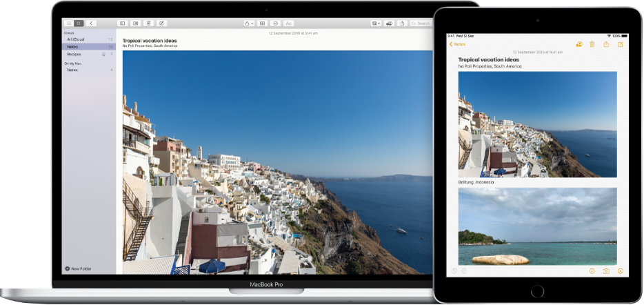Viewport: 644px width, 305px height.
Task: Tap the share icon on iPad
Action: tap(606, 44)
